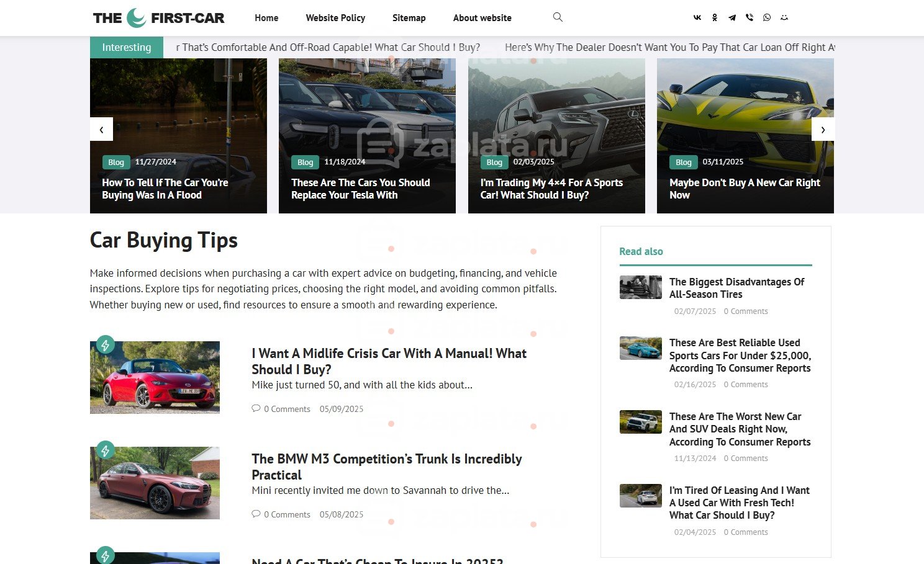Screen dimensions: 924x564
Task: Click comment bubble icon under Midlife Crisis article
Action: [256, 408]
